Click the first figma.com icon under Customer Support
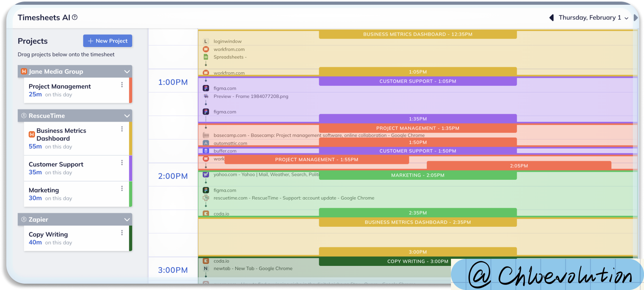Screen dimensions: 644x290 206,88
